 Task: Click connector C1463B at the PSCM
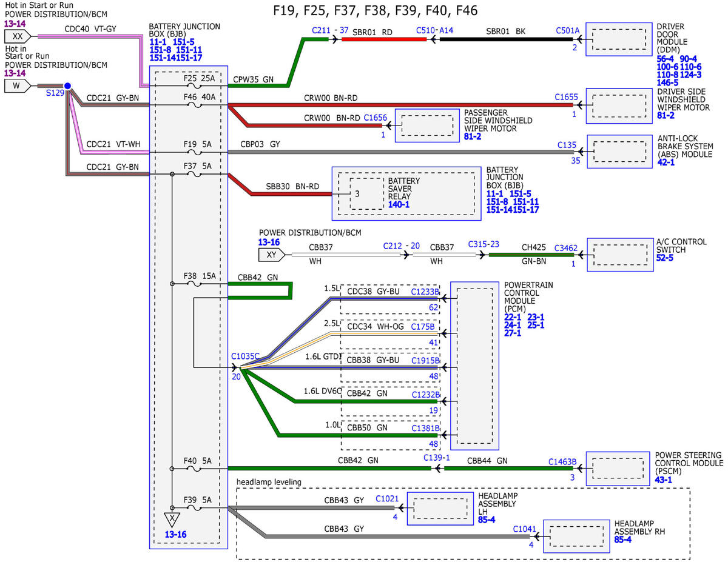point(562,461)
